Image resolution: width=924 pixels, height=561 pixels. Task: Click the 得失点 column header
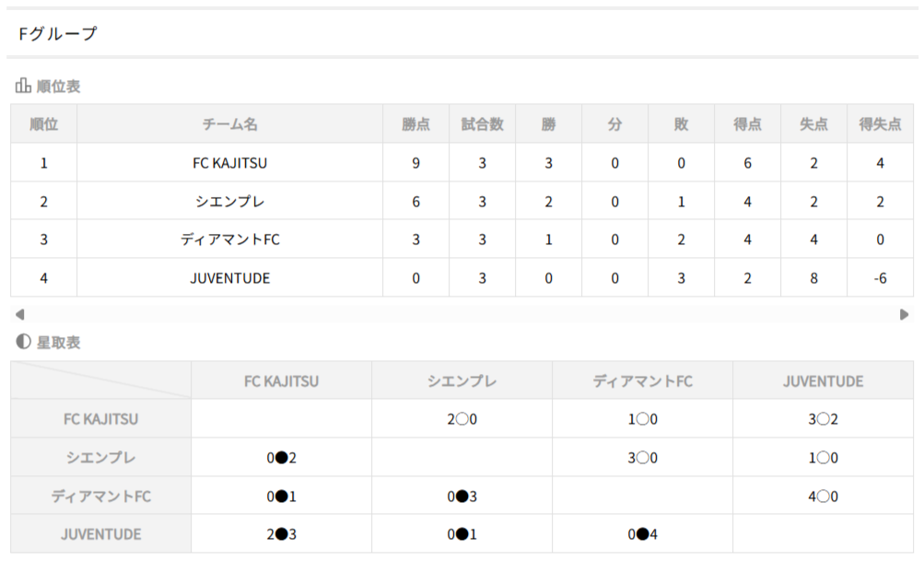pos(880,124)
